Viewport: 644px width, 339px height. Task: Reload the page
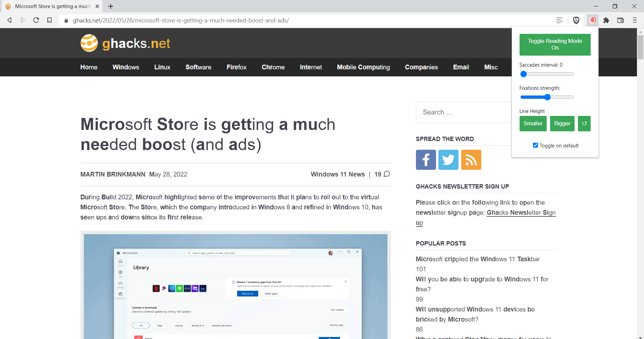coord(36,20)
